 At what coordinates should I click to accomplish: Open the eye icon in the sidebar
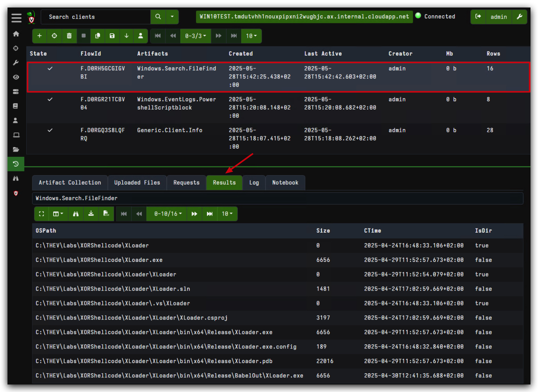point(16,77)
